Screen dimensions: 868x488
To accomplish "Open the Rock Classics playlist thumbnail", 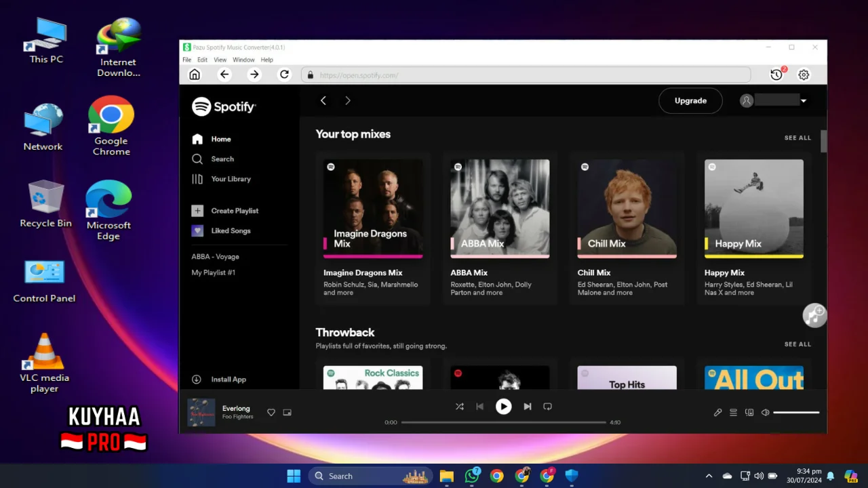I will pyautogui.click(x=373, y=378).
